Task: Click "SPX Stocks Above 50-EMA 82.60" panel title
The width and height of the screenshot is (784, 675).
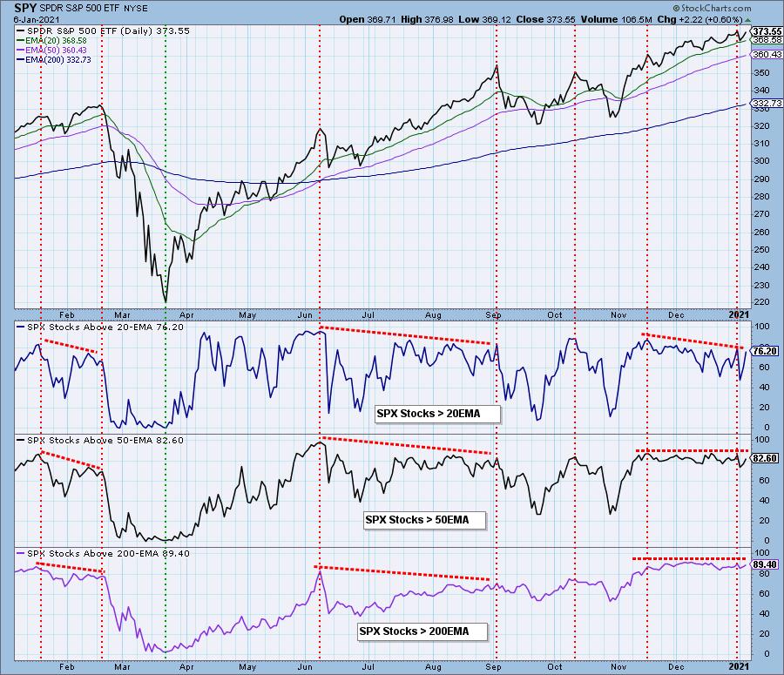Action: (x=100, y=441)
